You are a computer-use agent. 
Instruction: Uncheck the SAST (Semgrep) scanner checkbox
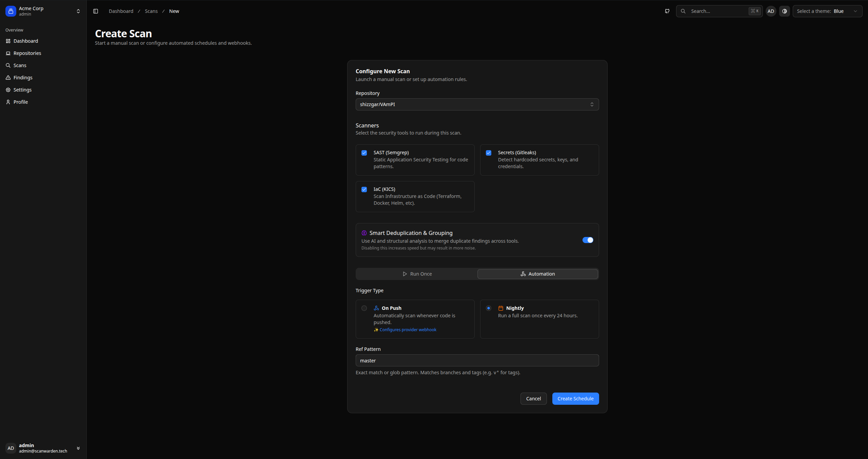click(x=364, y=153)
